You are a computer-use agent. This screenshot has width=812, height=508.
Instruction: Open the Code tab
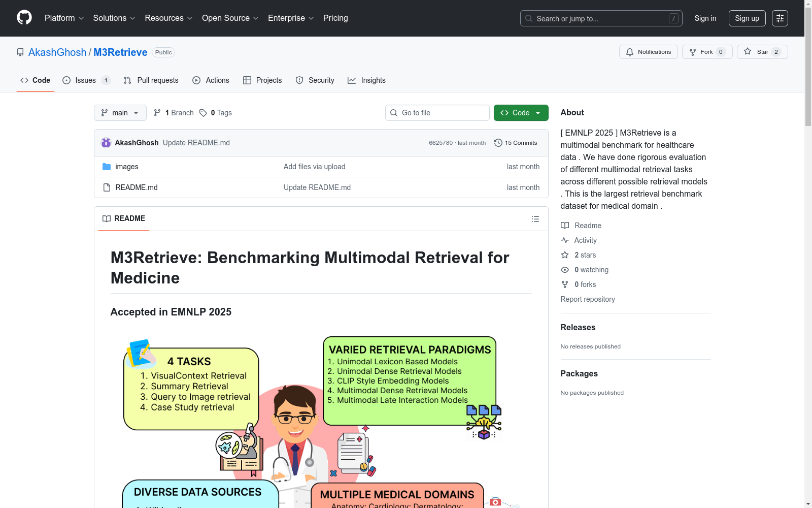[36, 80]
